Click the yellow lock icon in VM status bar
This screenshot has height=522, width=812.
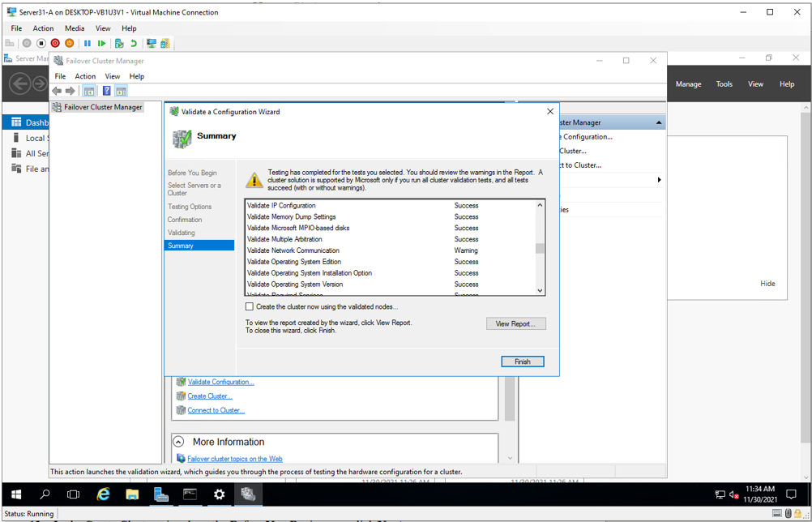click(797, 513)
